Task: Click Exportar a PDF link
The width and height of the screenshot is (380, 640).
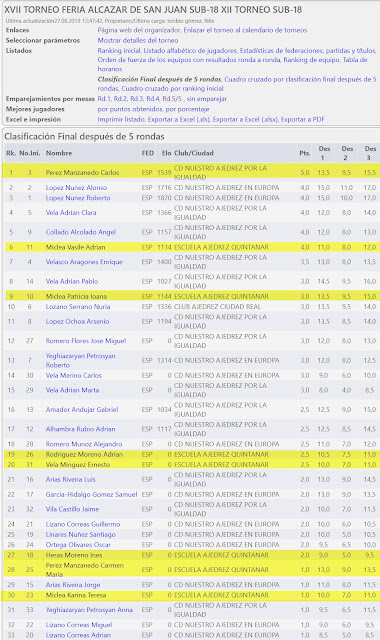Action: tap(302, 120)
